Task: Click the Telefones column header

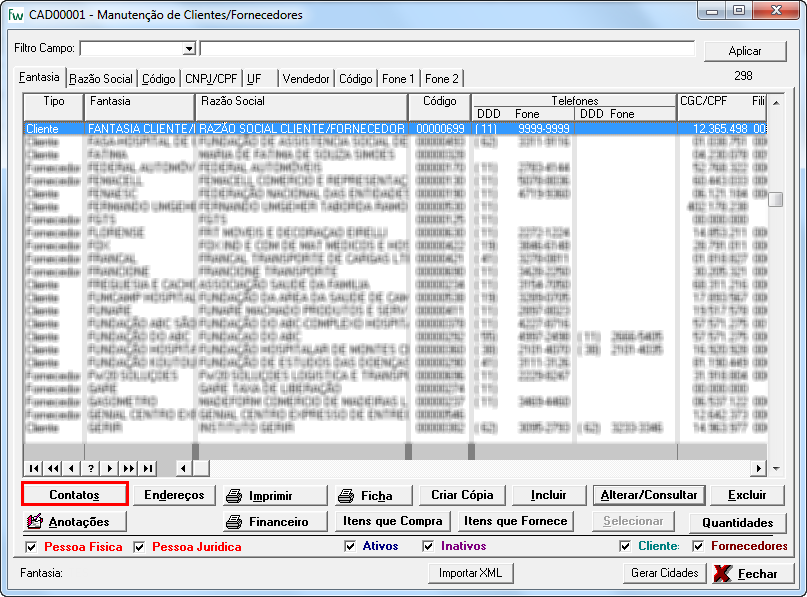Action: point(574,100)
